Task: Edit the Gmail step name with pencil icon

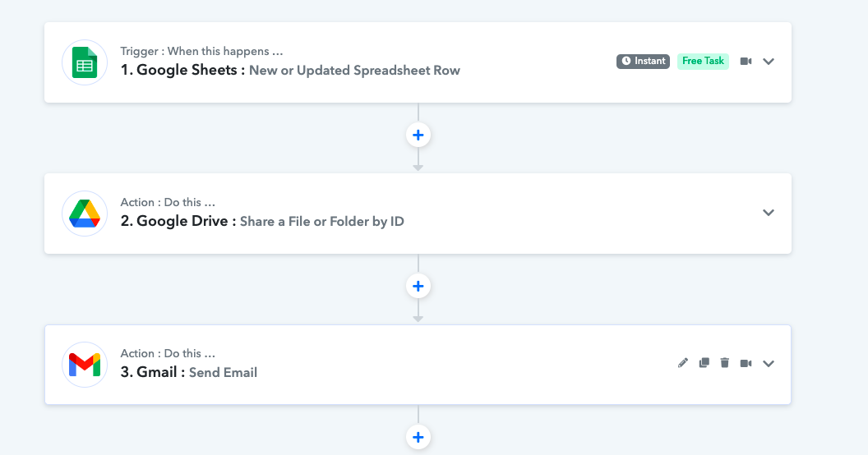Action: [x=683, y=363]
